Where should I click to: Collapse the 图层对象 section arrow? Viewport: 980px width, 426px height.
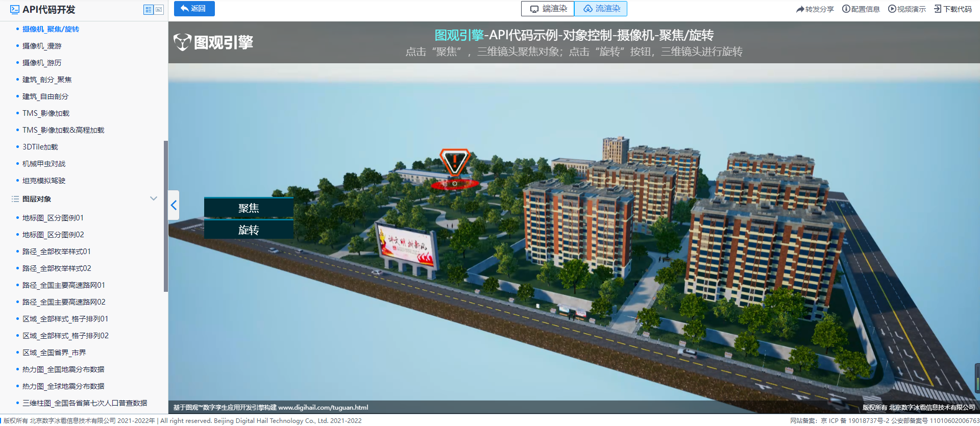point(154,198)
